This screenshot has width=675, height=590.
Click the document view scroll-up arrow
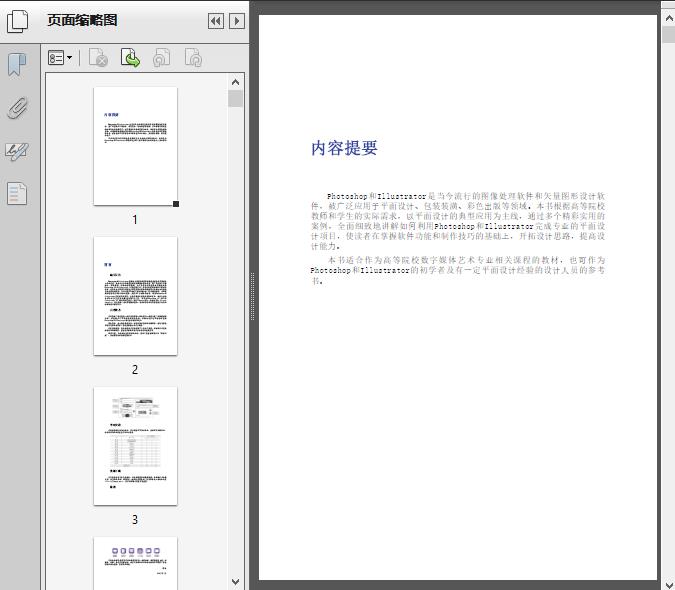[669, 18]
